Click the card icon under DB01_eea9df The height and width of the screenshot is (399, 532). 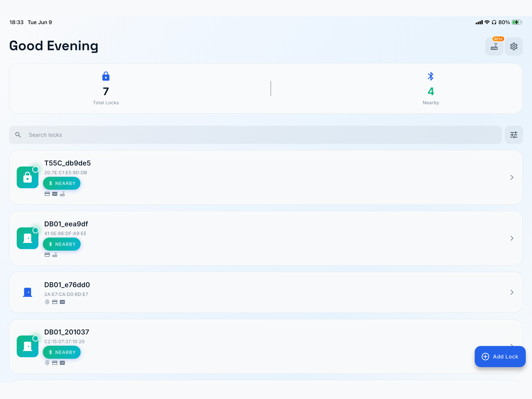(x=47, y=255)
